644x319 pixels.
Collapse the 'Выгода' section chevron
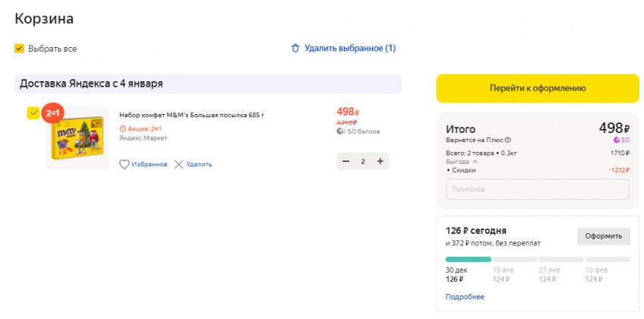coord(475,161)
